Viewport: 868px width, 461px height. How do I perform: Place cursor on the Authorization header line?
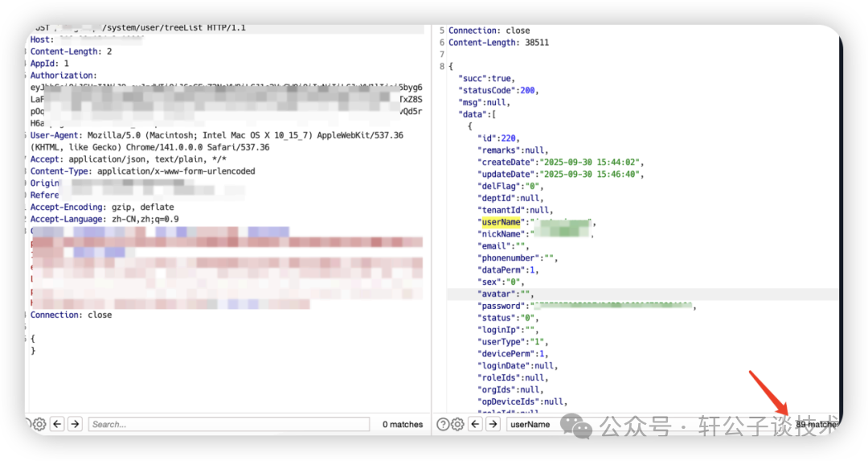63,76
